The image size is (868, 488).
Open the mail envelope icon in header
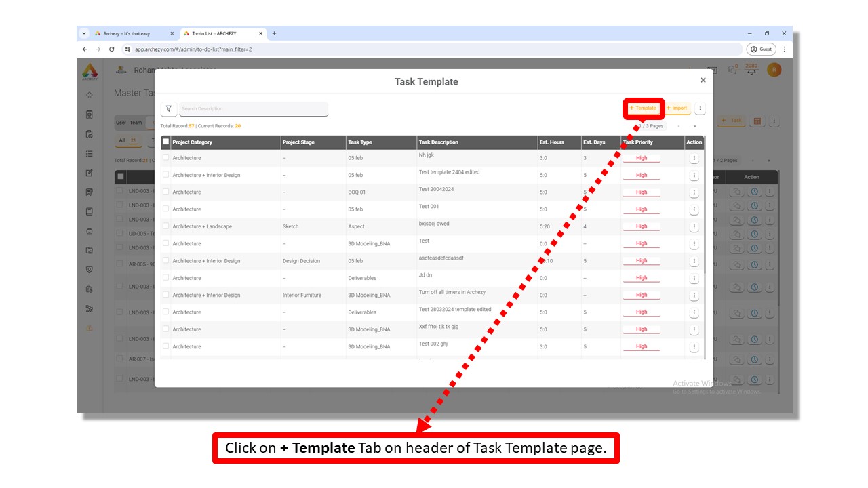(x=713, y=70)
